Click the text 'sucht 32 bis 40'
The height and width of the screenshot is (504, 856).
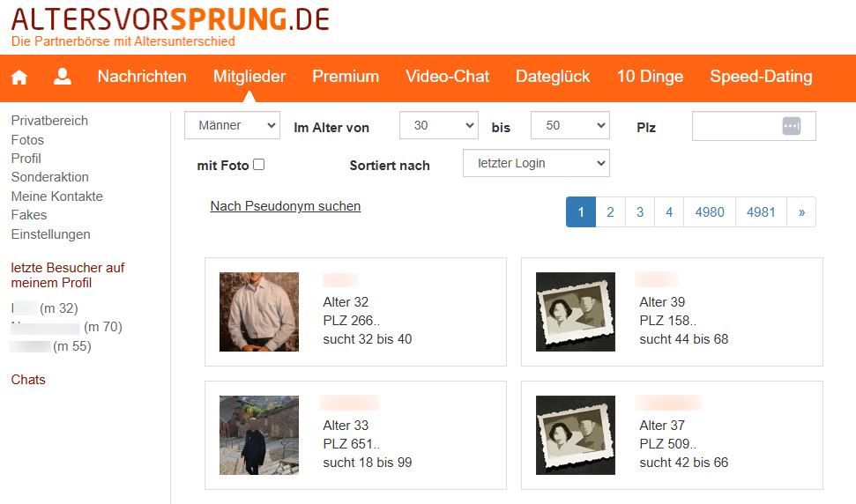tap(368, 339)
